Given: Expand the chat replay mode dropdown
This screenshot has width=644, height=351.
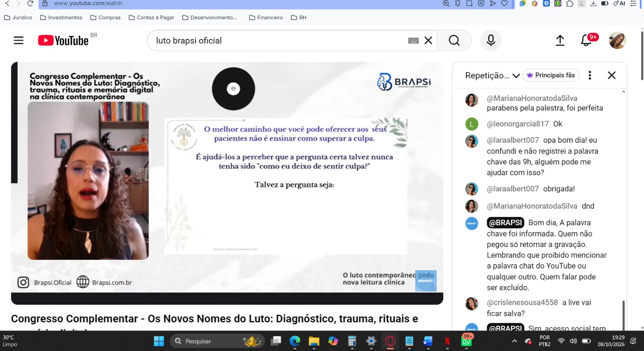Looking at the screenshot, I should [x=492, y=76].
